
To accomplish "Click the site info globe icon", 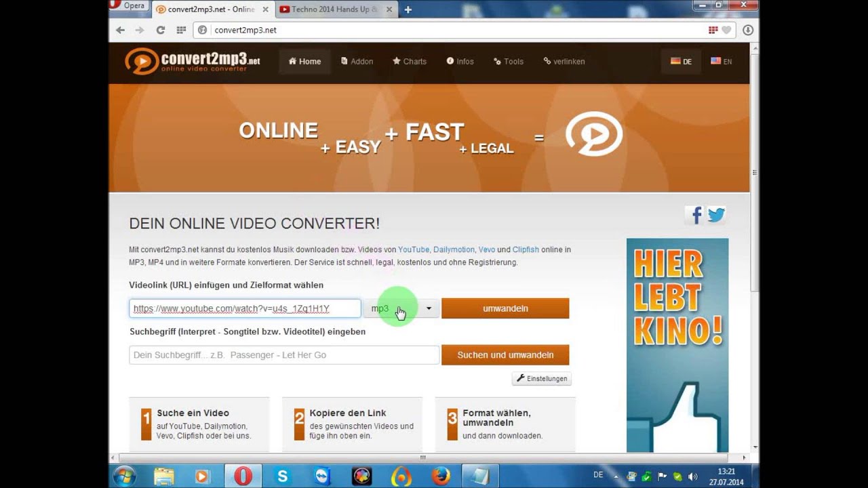I will (202, 30).
